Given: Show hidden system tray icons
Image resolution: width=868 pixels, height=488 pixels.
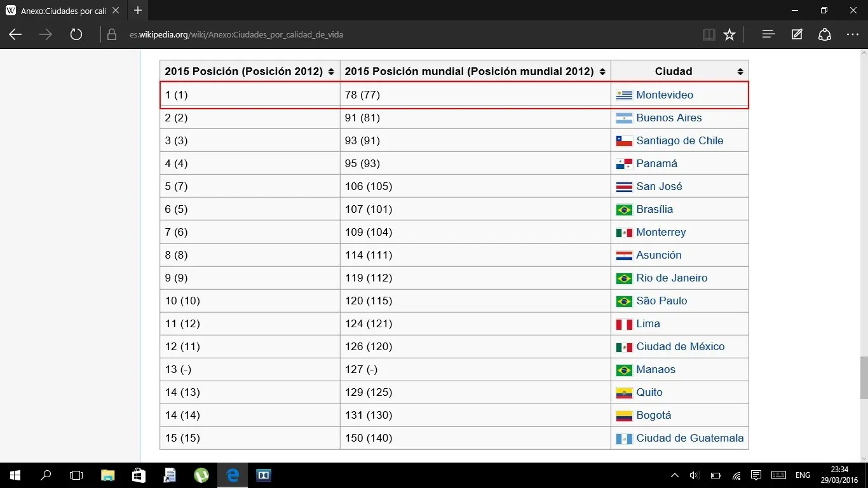Looking at the screenshot, I should tap(675, 475).
